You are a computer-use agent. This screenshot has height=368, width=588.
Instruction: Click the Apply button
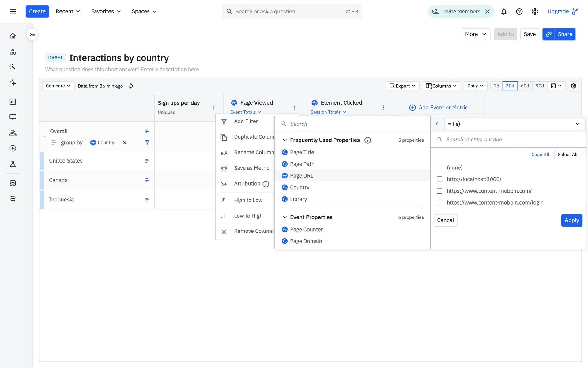(571, 220)
